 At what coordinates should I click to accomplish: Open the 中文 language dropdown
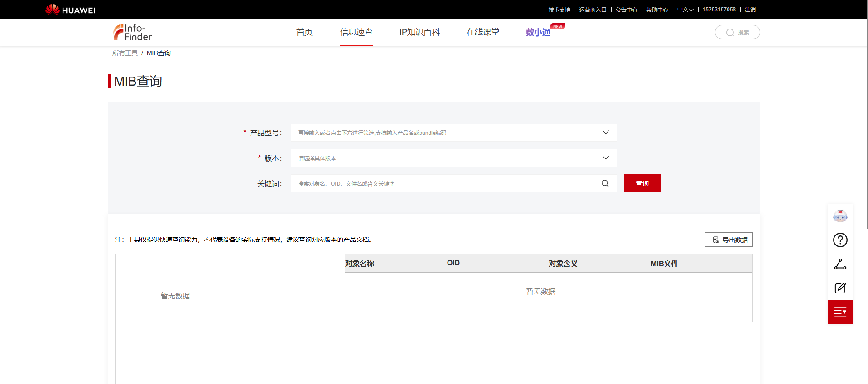[x=685, y=10]
